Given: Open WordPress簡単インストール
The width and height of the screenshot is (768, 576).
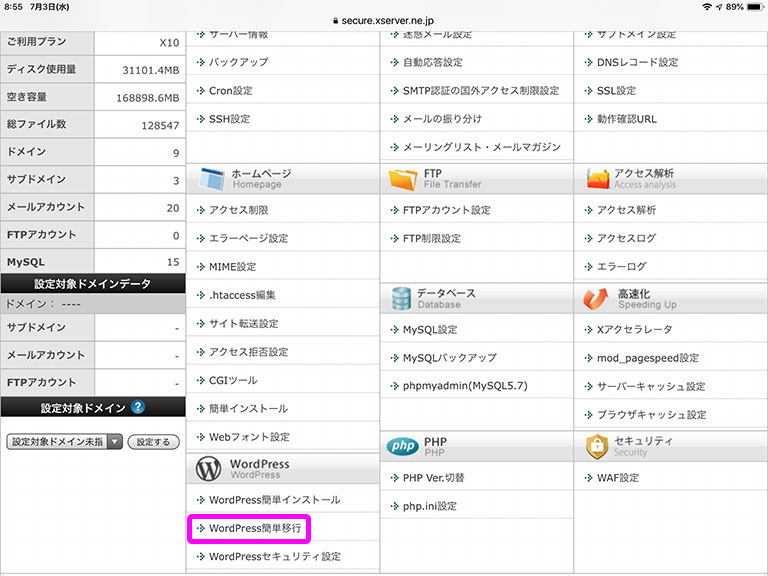Looking at the screenshot, I should click(x=274, y=500).
